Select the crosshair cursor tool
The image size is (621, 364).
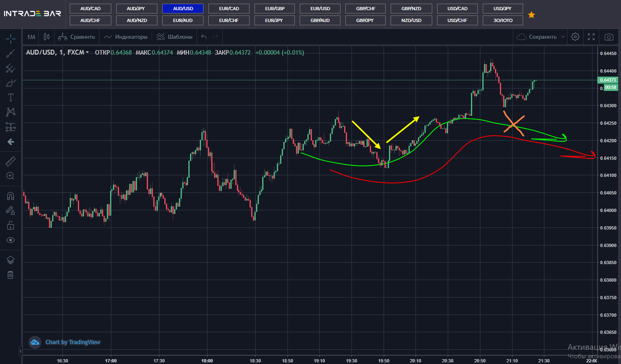point(11,39)
